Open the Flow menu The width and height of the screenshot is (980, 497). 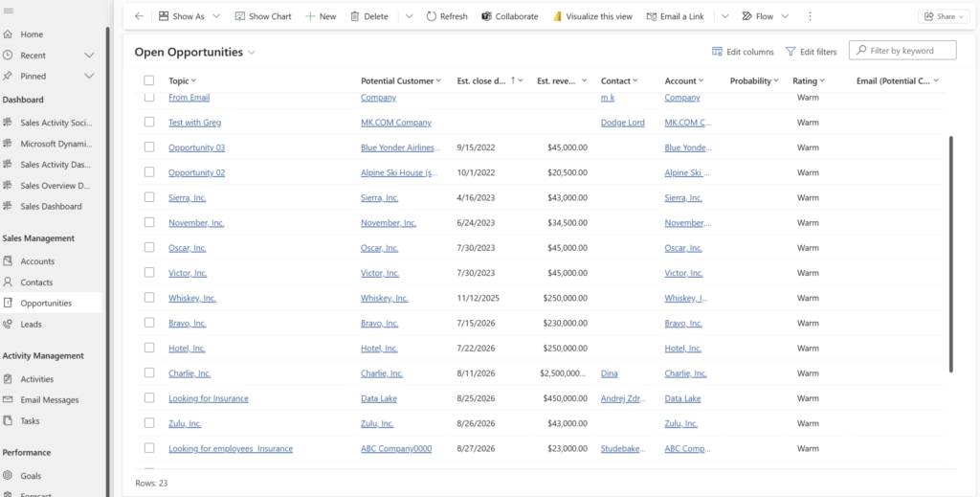(765, 16)
